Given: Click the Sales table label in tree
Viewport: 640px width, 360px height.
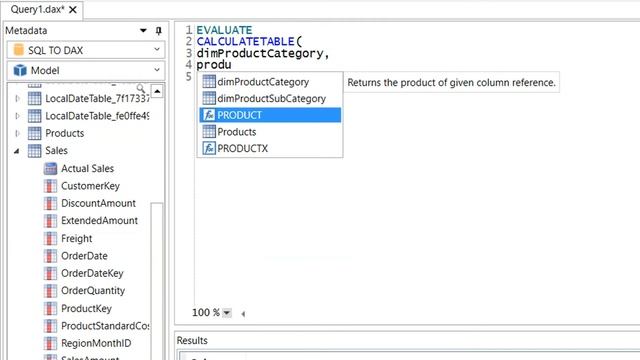Looking at the screenshot, I should point(56,151).
